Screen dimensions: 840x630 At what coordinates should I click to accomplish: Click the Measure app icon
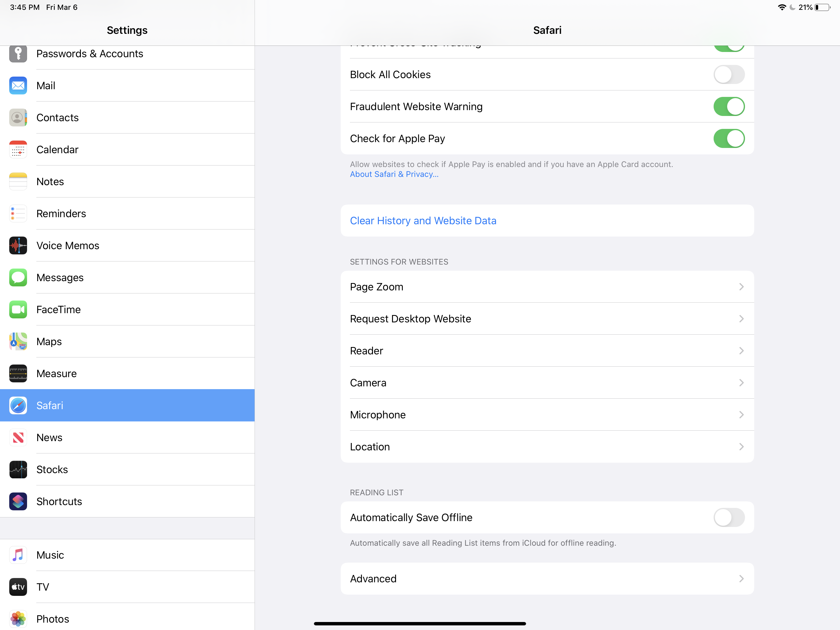coord(18,373)
